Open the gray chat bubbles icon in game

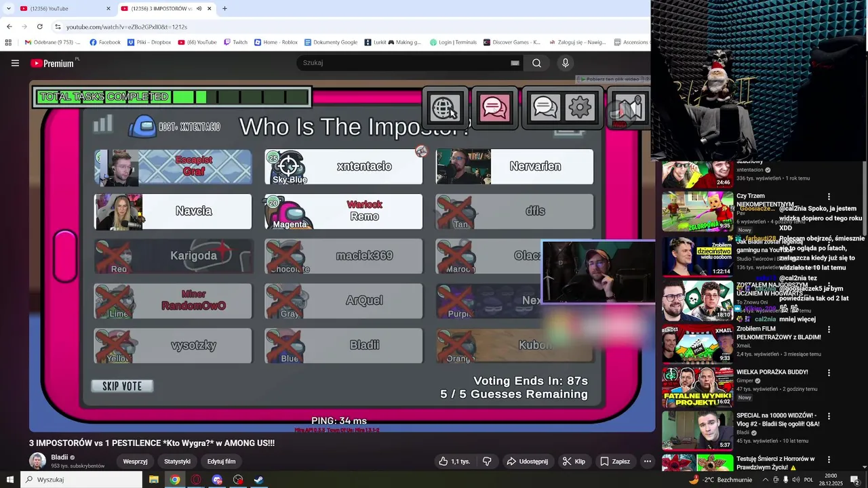coord(545,108)
